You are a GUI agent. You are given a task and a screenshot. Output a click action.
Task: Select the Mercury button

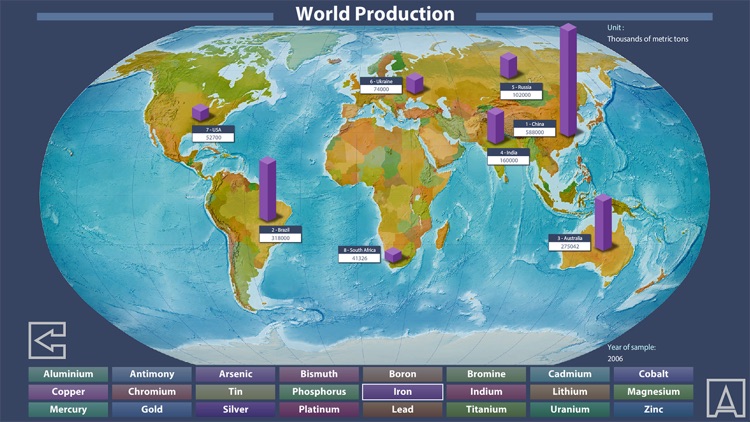(68, 410)
